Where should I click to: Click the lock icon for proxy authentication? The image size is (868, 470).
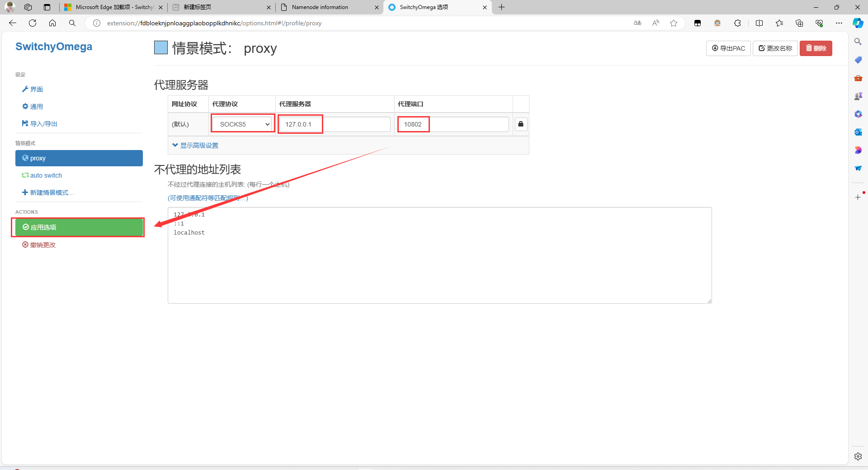click(x=521, y=124)
